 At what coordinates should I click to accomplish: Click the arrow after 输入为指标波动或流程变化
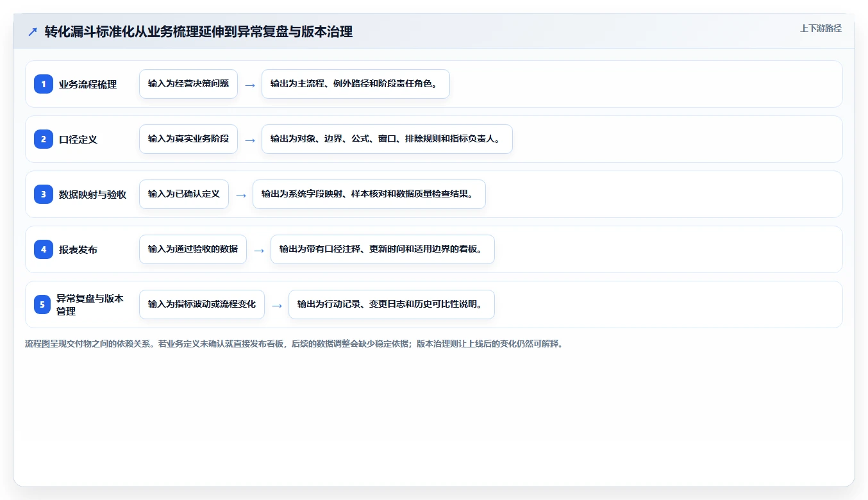tap(277, 305)
